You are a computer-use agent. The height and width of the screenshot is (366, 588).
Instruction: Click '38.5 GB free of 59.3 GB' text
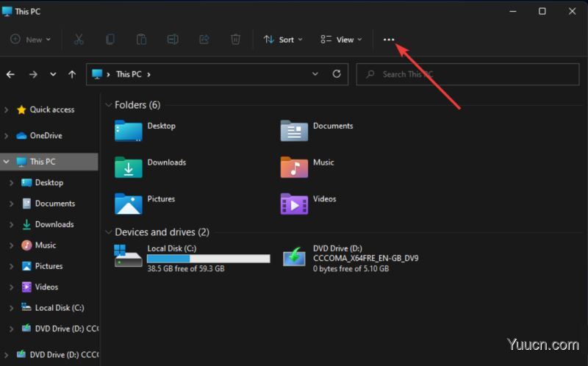[x=186, y=269]
